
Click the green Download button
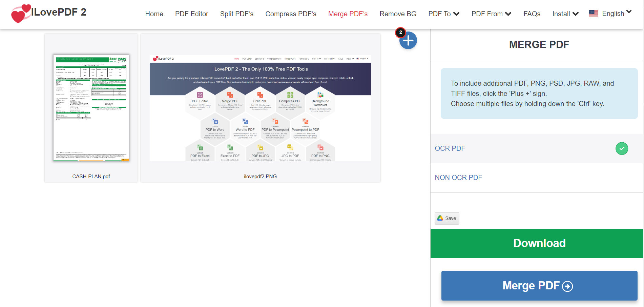(x=537, y=244)
